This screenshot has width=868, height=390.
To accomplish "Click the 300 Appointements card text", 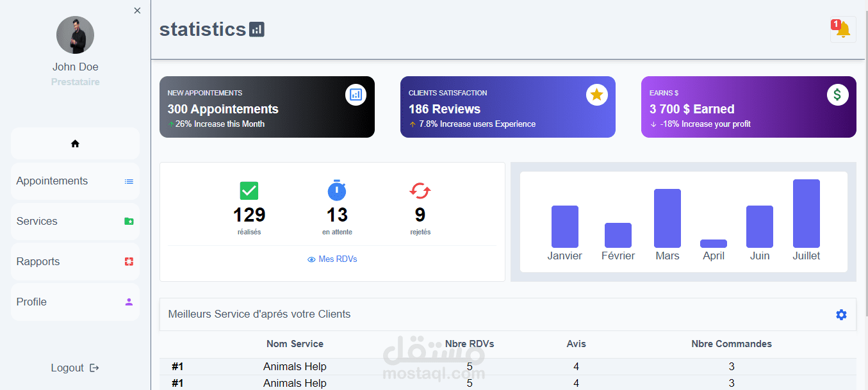I will [223, 109].
